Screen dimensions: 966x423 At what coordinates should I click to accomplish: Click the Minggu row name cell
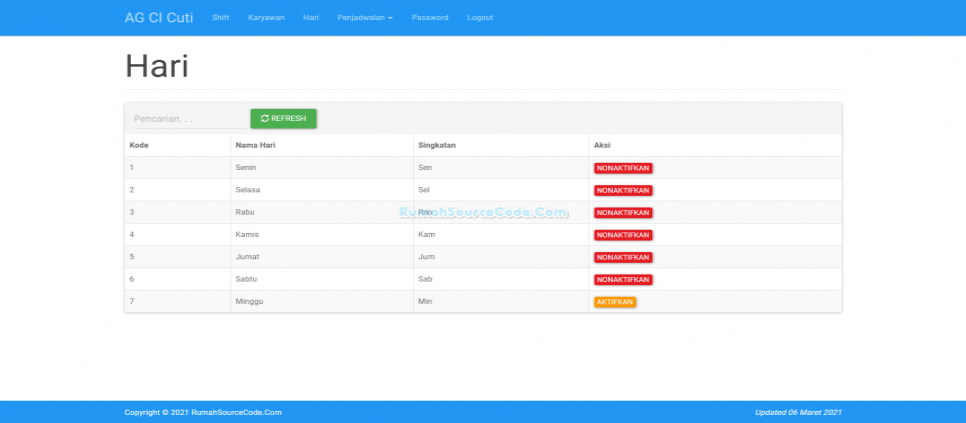pyautogui.click(x=250, y=301)
